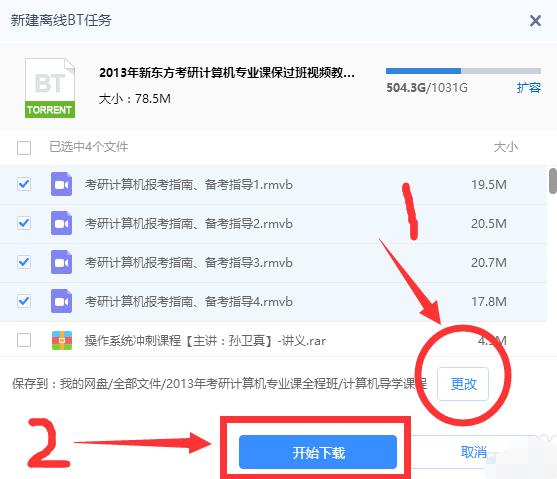
Task: Select file name 考研计算机报考指南、备考指导1.rmvb
Action: point(189,184)
